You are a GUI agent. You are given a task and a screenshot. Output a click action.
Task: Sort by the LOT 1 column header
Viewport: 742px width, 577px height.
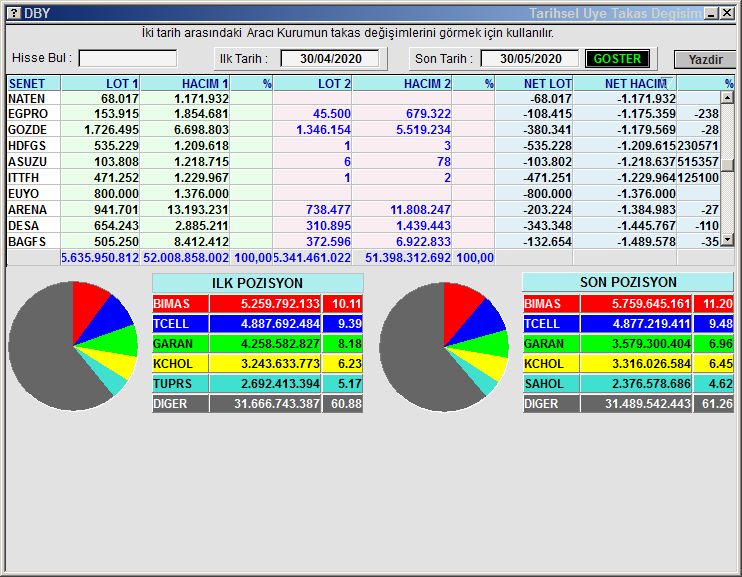tap(100, 83)
